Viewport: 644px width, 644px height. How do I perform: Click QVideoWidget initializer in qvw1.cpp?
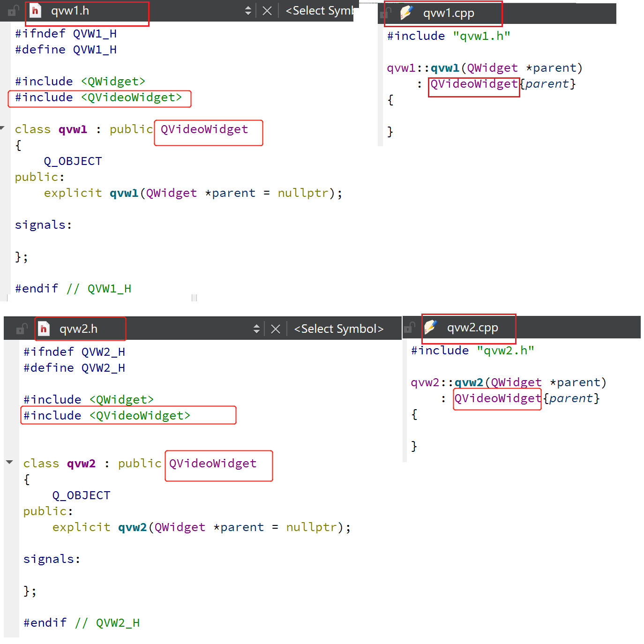(x=474, y=84)
